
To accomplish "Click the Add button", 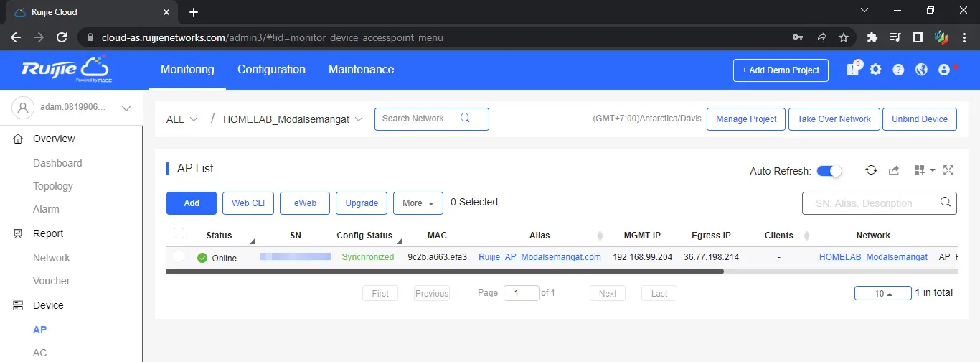I will tap(192, 203).
